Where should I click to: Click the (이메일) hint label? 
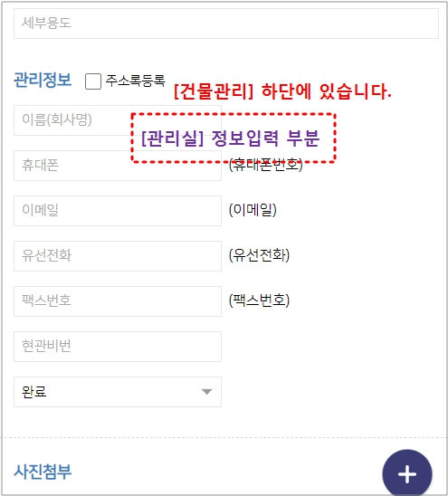click(253, 210)
